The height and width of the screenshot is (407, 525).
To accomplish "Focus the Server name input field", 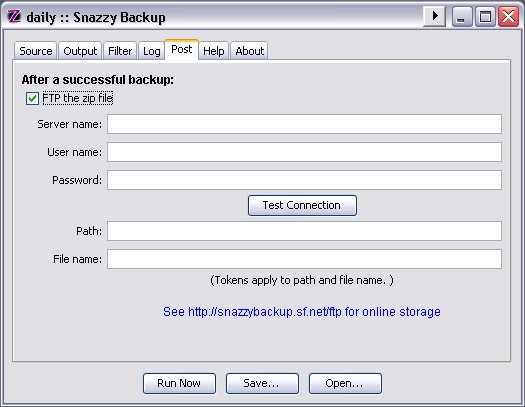I will coord(304,124).
